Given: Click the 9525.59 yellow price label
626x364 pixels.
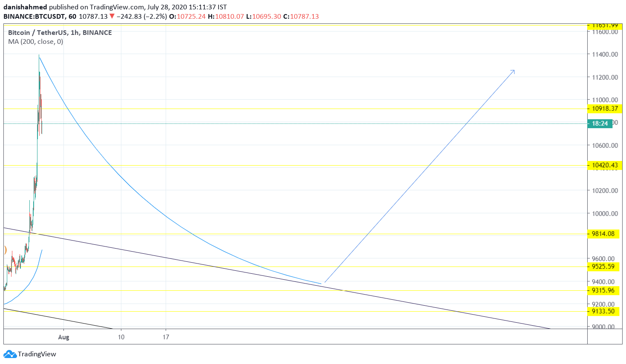Looking at the screenshot, I should 603,267.
